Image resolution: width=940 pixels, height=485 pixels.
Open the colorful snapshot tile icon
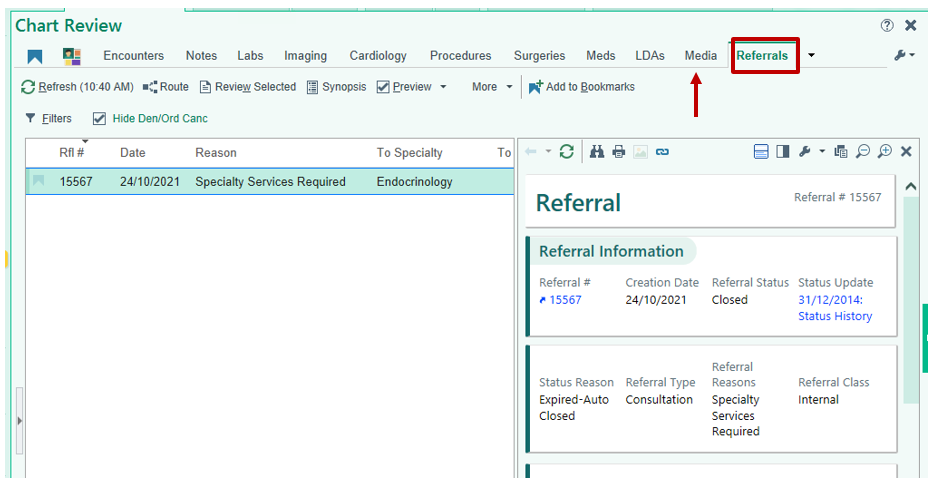pos(72,56)
